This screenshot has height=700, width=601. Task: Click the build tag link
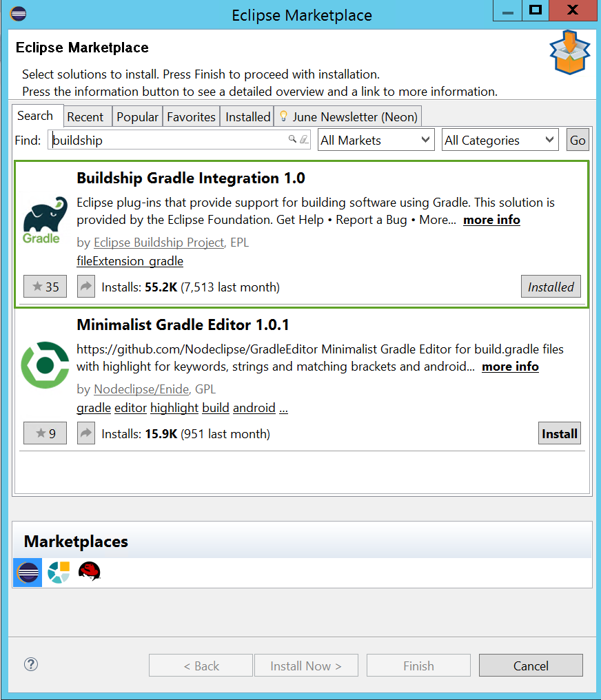216,408
